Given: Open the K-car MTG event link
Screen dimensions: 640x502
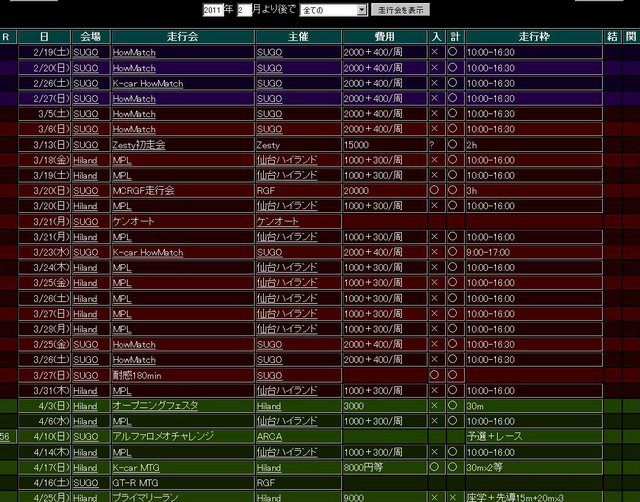Looking at the screenshot, I should 139,467.
